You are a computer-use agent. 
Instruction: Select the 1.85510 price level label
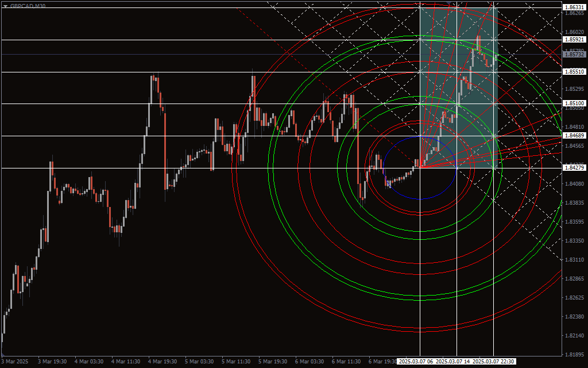(574, 72)
